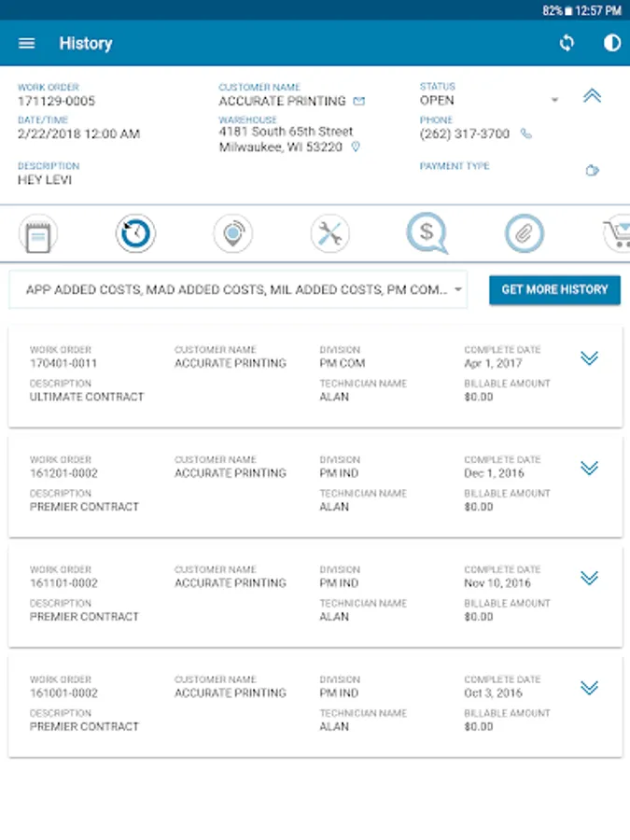The height and width of the screenshot is (840, 630).
Task: Expand work order 161001-0002 details
Action: (589, 688)
